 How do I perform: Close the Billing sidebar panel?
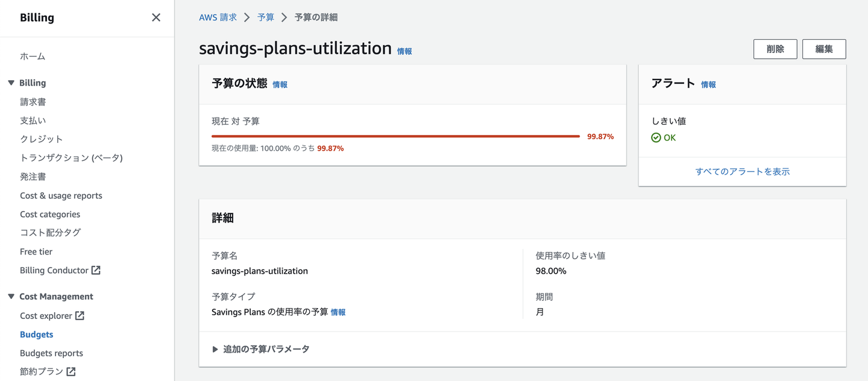pos(156,17)
